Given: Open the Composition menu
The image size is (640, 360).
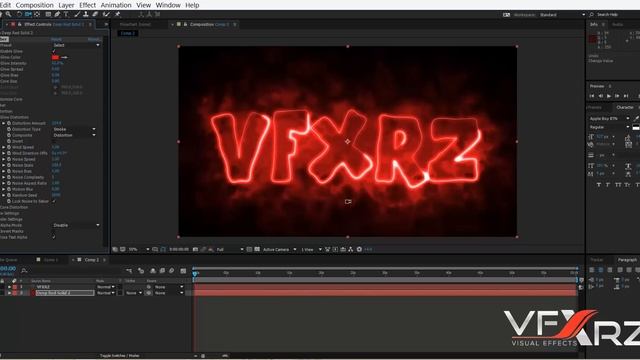Looking at the screenshot, I should tap(34, 5).
